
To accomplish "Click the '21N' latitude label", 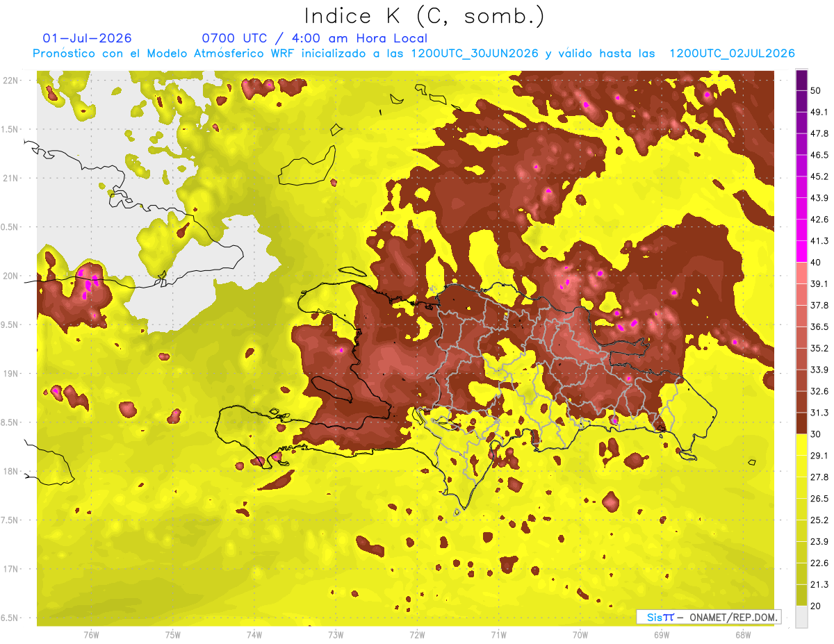I will click(12, 178).
